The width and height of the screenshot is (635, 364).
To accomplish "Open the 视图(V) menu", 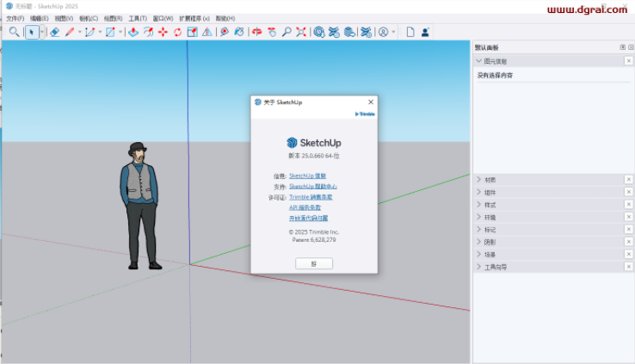I will (64, 19).
